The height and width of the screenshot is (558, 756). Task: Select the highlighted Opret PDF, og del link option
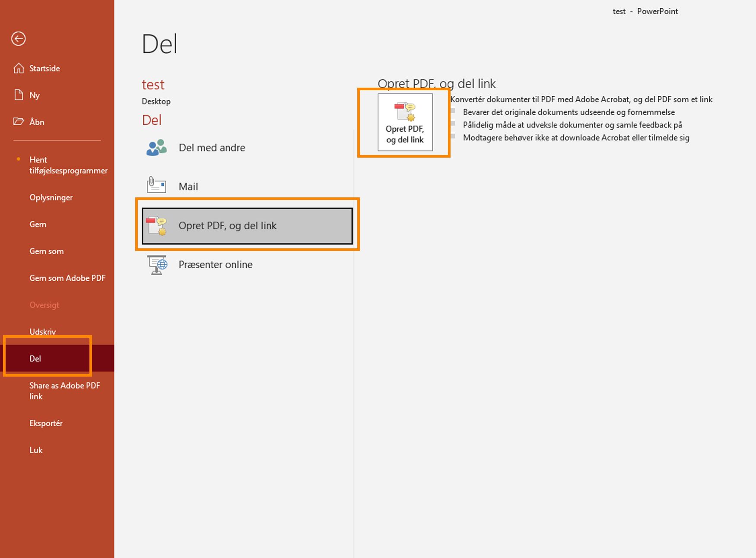(x=247, y=225)
